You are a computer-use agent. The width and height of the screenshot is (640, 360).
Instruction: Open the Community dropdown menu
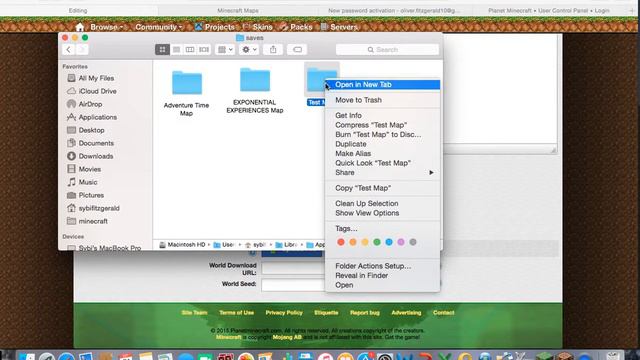[158, 27]
